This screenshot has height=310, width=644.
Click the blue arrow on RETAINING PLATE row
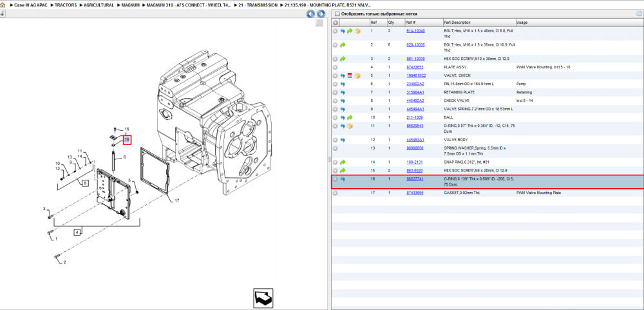point(343,93)
